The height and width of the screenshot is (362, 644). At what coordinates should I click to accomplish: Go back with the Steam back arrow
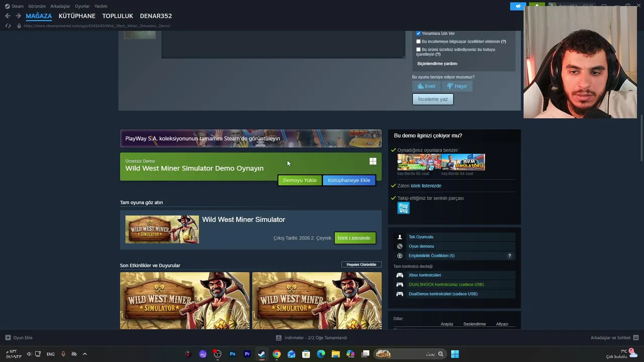pyautogui.click(x=8, y=16)
